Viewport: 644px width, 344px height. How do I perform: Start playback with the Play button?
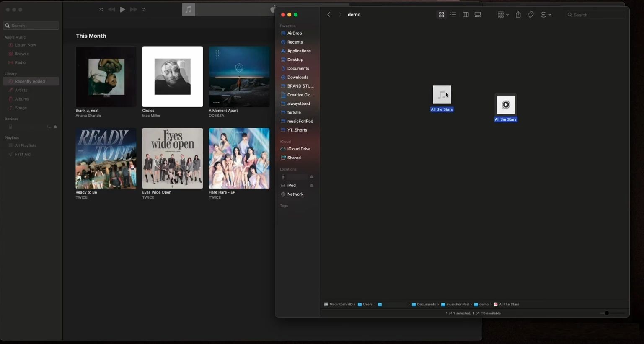click(122, 9)
